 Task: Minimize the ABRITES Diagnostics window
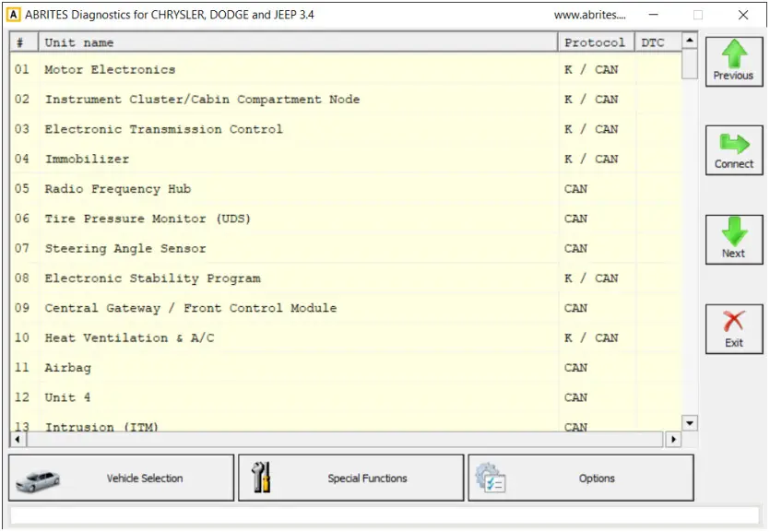654,15
